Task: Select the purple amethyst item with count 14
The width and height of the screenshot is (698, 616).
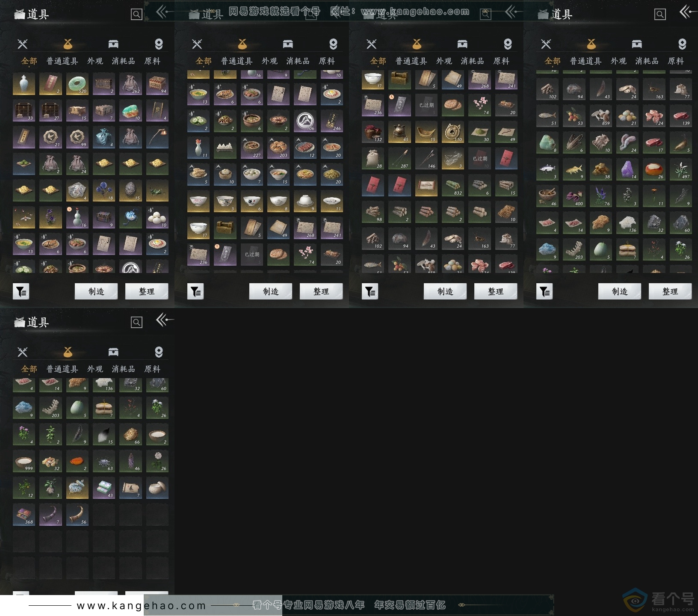Action: click(627, 169)
